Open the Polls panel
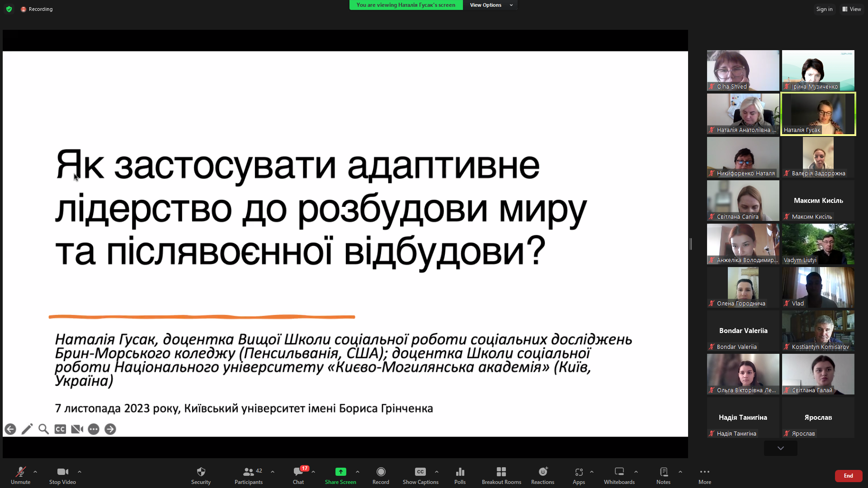The width and height of the screenshot is (868, 488). 459,474
